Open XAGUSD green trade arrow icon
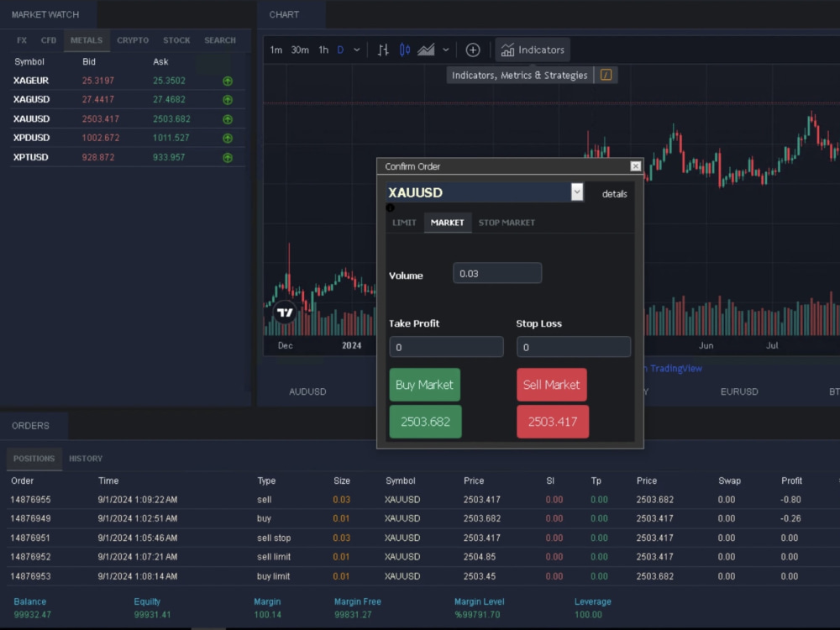 coord(228,100)
